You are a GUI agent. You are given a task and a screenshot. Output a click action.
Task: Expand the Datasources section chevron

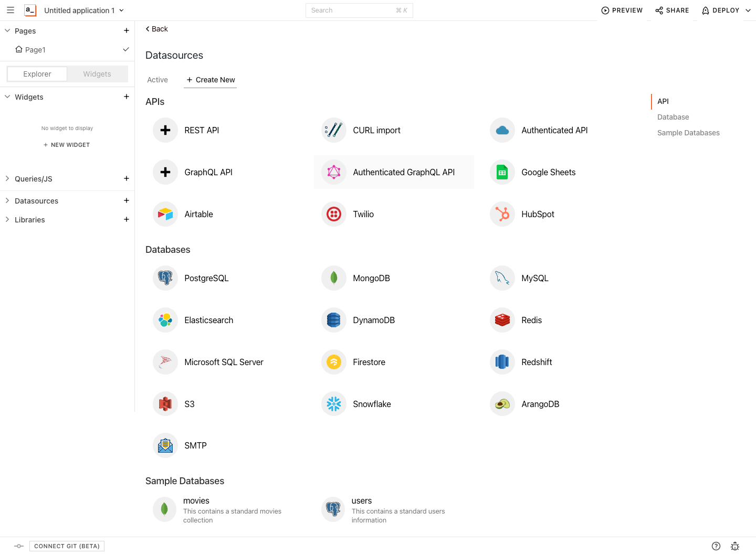7,200
